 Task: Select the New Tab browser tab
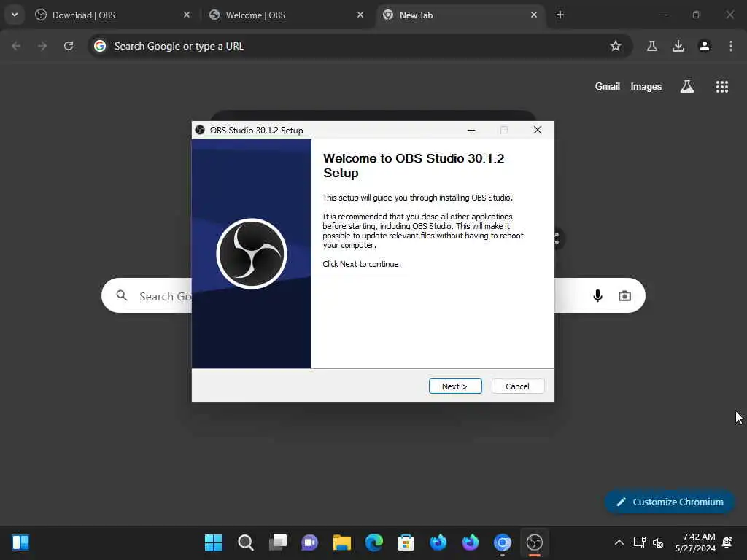[x=460, y=15]
